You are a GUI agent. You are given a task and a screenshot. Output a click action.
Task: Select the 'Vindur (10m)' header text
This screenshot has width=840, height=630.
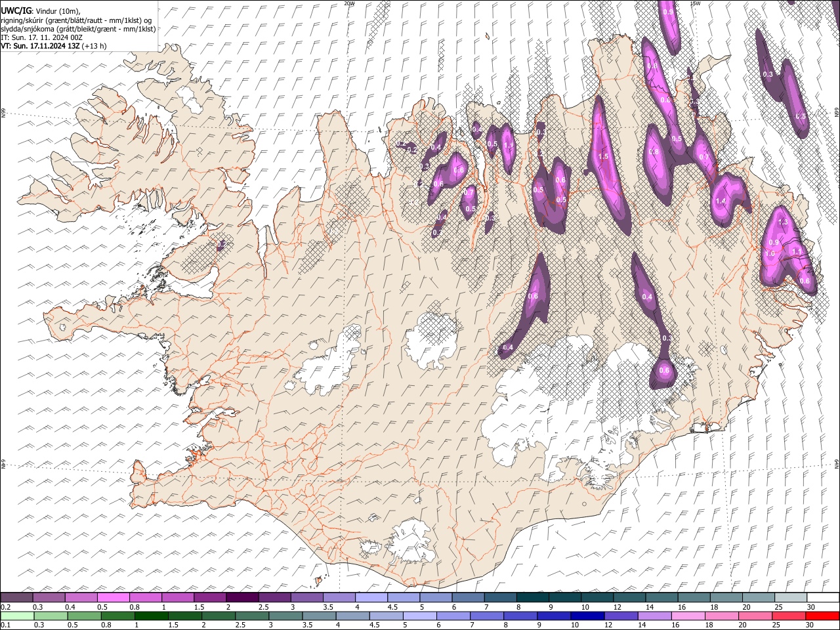(x=57, y=11)
